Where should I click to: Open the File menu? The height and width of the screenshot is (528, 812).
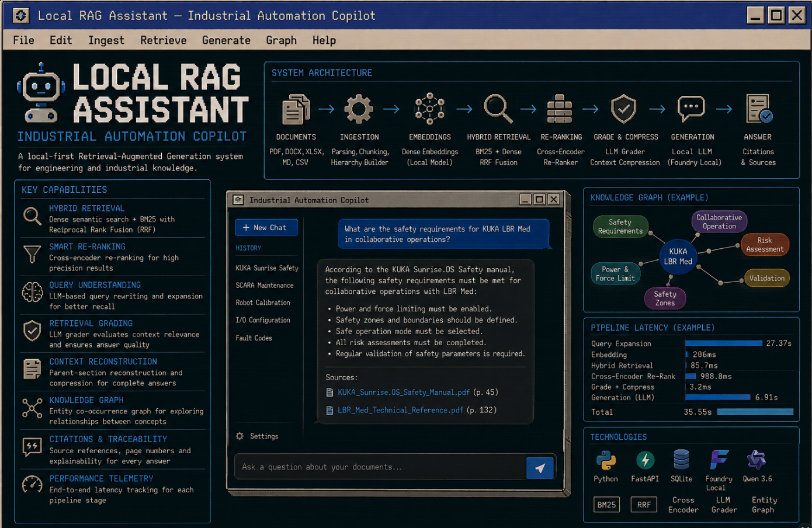coord(23,40)
